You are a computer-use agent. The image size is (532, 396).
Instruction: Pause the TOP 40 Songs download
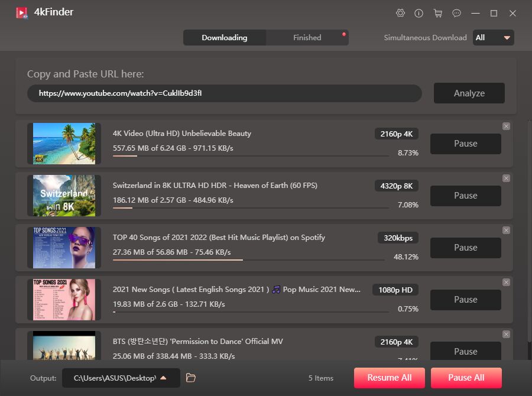(x=466, y=248)
